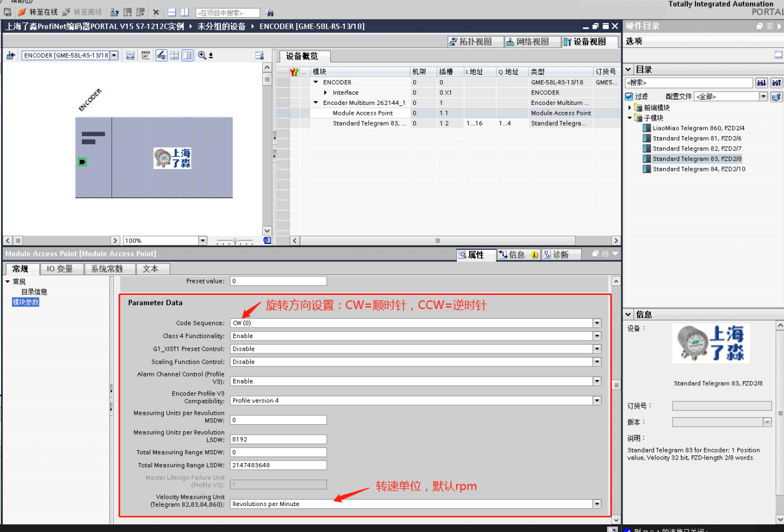Click the show address labels icon
784x532 pixels.
[130, 55]
